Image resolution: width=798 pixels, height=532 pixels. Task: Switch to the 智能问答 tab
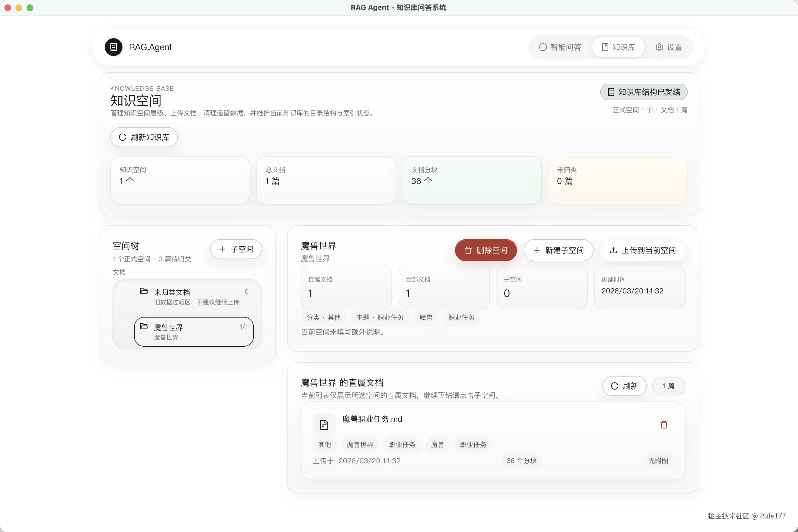point(560,47)
